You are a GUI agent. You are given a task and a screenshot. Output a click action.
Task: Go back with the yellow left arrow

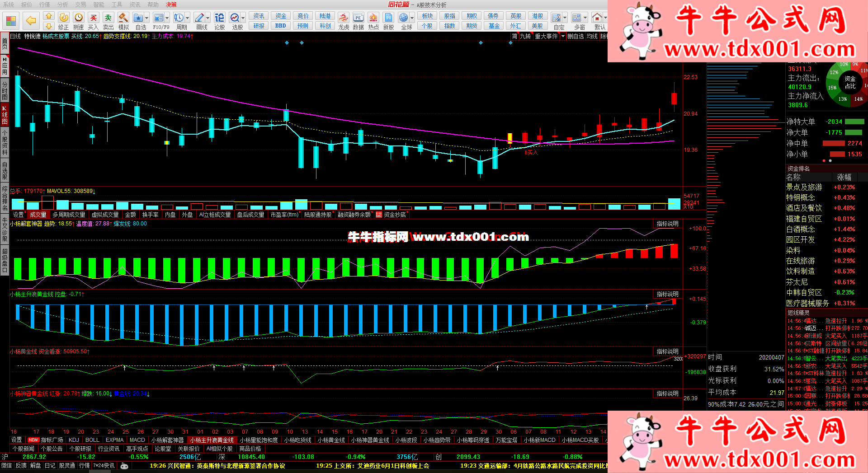31,21
